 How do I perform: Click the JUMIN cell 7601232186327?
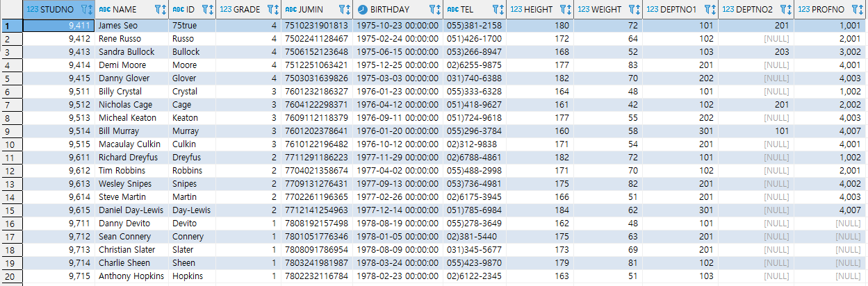click(x=316, y=92)
